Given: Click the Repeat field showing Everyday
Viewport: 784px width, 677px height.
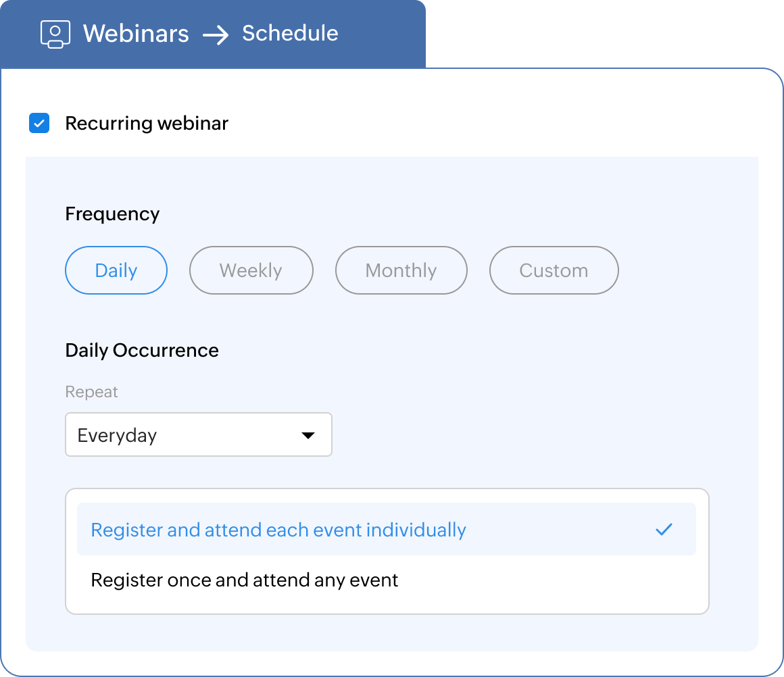Looking at the screenshot, I should tap(198, 435).
